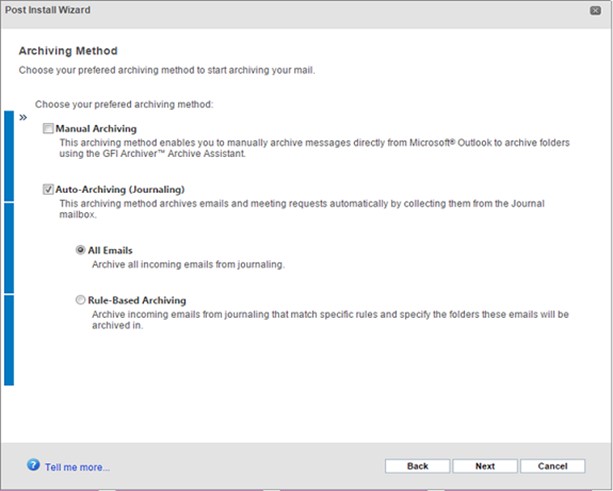Click the 'Archiving Method' heading
The image size is (613, 491).
68,51
